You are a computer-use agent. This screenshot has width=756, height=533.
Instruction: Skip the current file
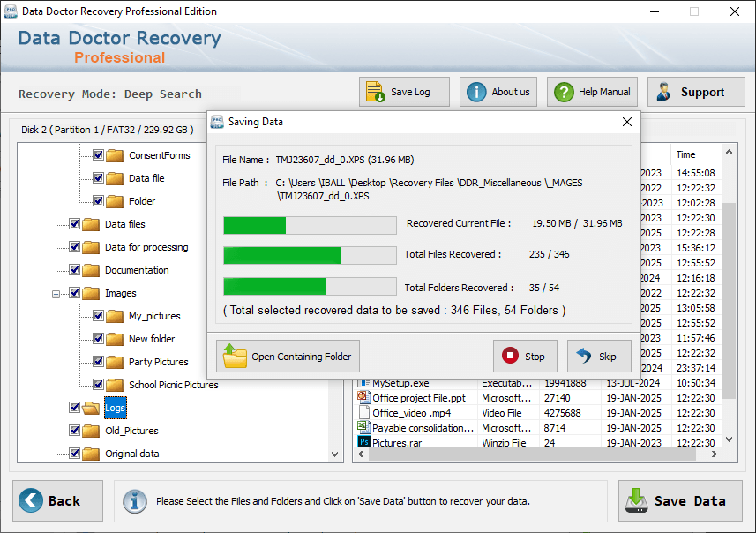(599, 356)
